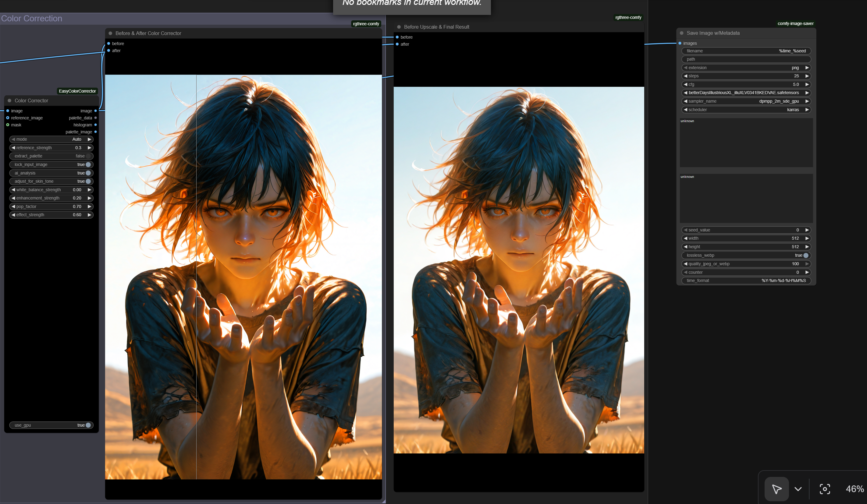Expand the chevron next to cursor tool
867x504 pixels.
click(x=798, y=489)
